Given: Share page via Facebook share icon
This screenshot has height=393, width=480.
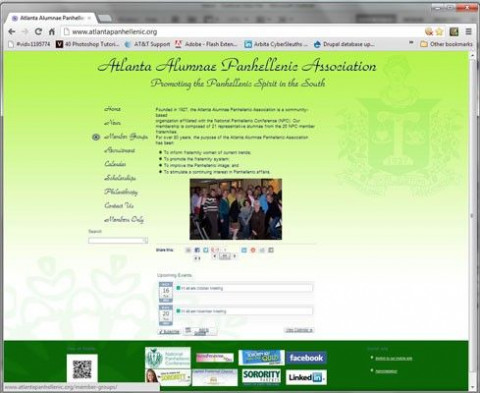Looking at the screenshot, I should pos(197,250).
